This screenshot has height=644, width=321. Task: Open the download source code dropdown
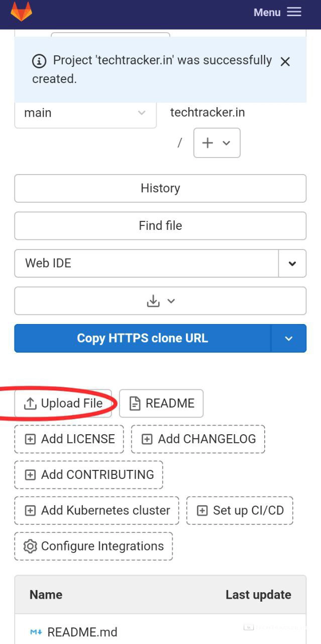pos(160,301)
